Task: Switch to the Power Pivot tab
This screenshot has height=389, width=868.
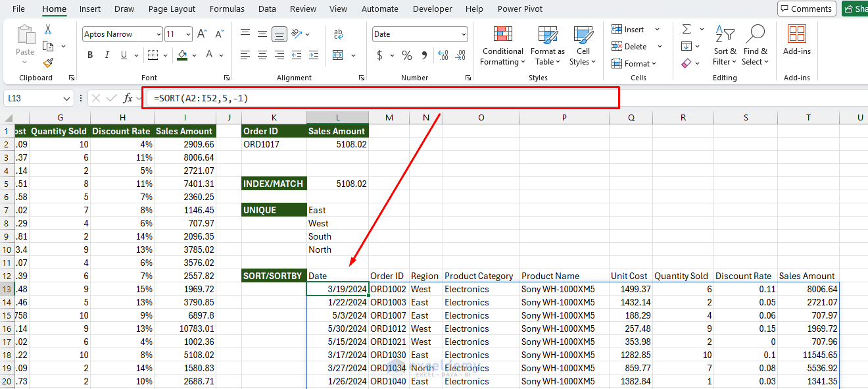Action: [521, 9]
